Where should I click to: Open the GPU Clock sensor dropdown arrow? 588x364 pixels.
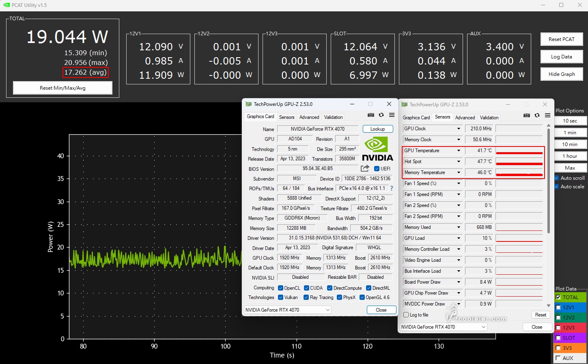click(x=459, y=129)
